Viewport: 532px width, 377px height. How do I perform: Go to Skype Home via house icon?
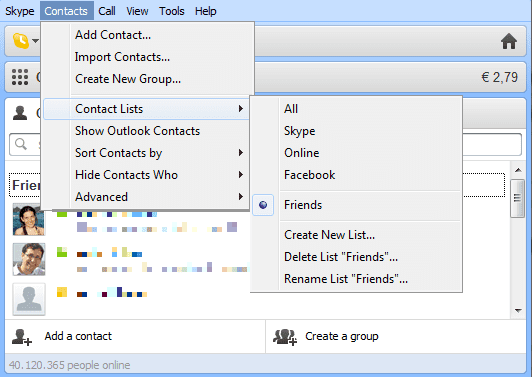(509, 41)
